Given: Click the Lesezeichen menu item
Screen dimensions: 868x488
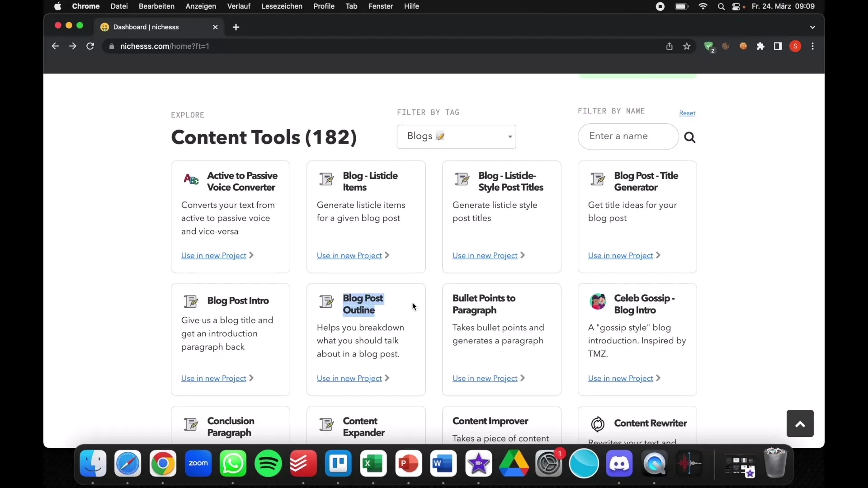Looking at the screenshot, I should pos(282,6).
